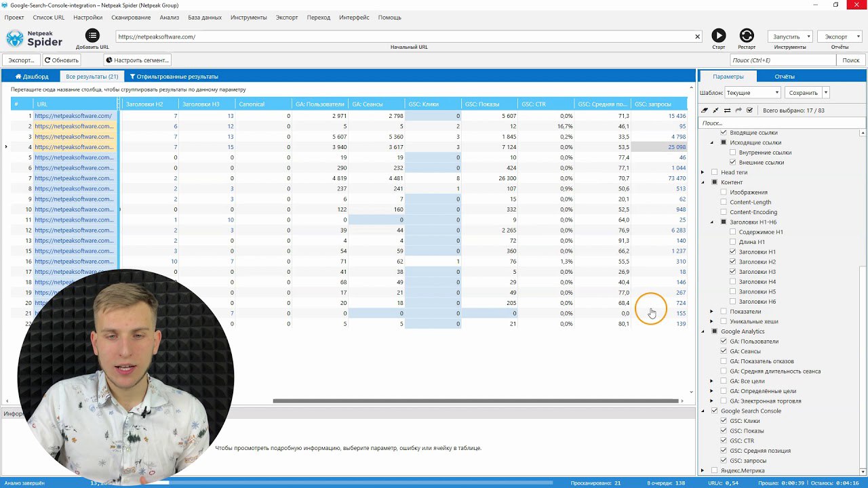The image size is (868, 488).
Task: Collapse the Google Search Console node
Action: pyautogui.click(x=703, y=411)
